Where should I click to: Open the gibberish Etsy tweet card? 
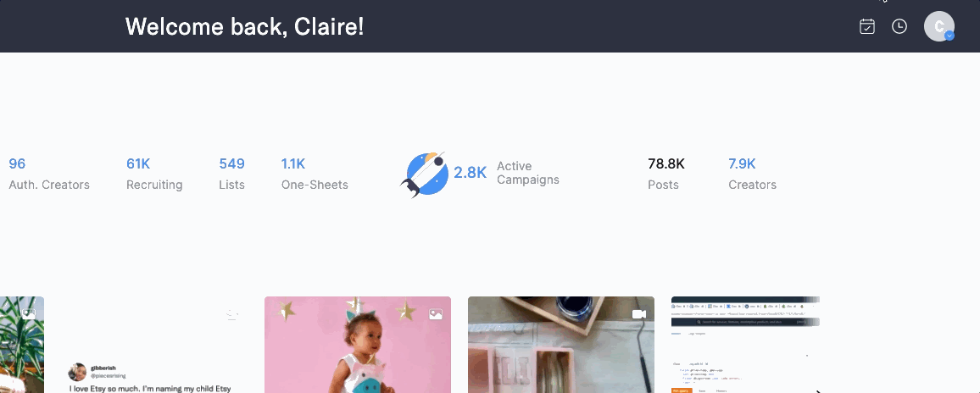point(147,345)
